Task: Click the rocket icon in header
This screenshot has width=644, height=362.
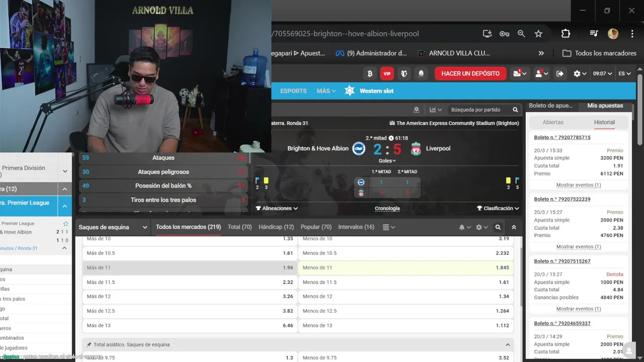Action: pos(421,73)
